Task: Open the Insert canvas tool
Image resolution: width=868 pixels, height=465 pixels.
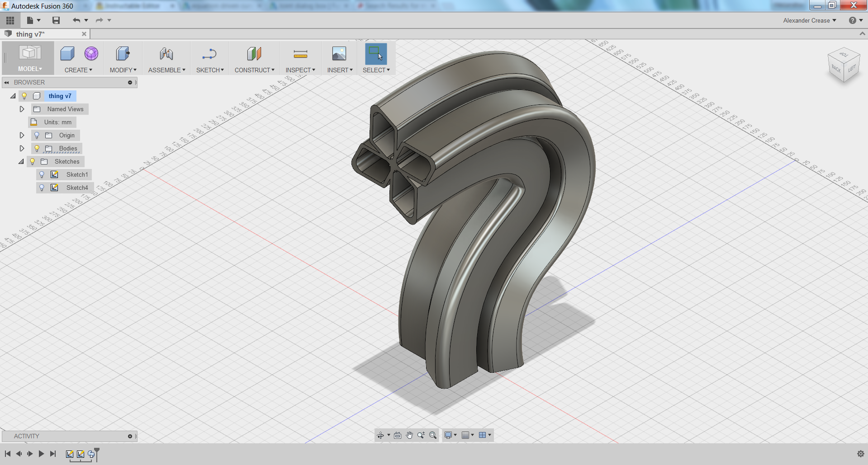Action: coord(339,53)
